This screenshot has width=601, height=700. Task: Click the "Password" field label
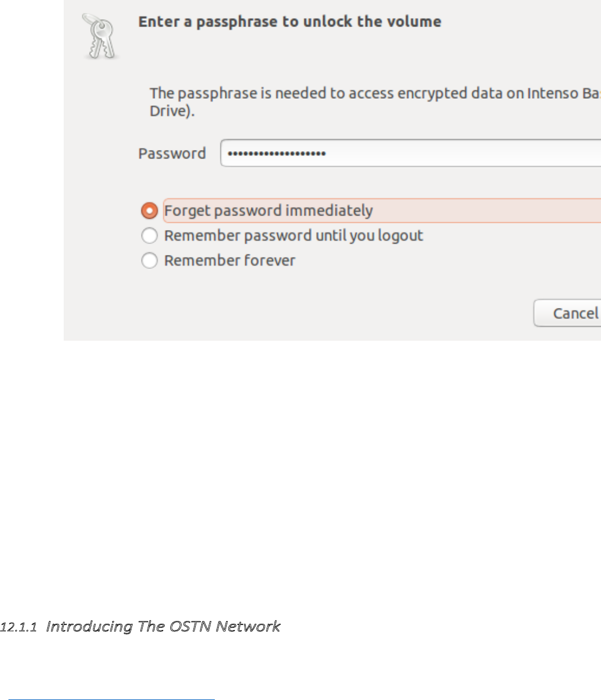[x=172, y=153]
